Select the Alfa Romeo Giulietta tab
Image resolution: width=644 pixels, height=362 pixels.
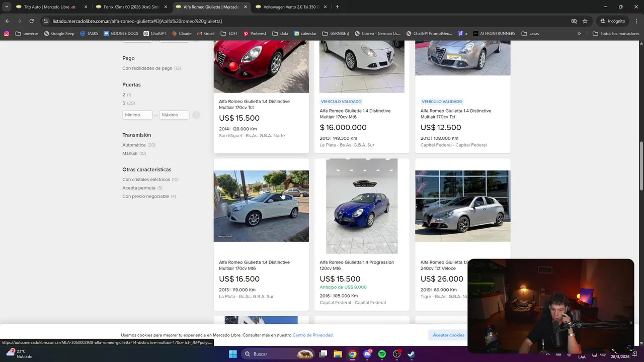[x=211, y=7]
